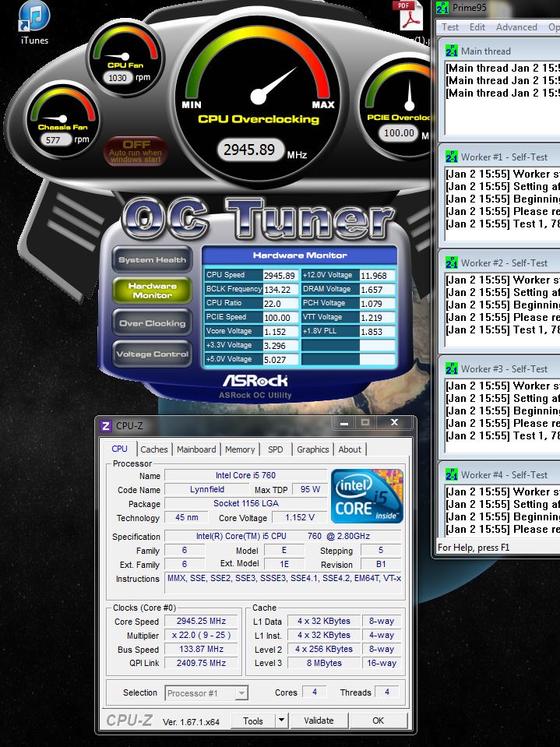Click the Tools button in CPU-Z
Viewport: 560px width, 747px height.
(x=253, y=721)
